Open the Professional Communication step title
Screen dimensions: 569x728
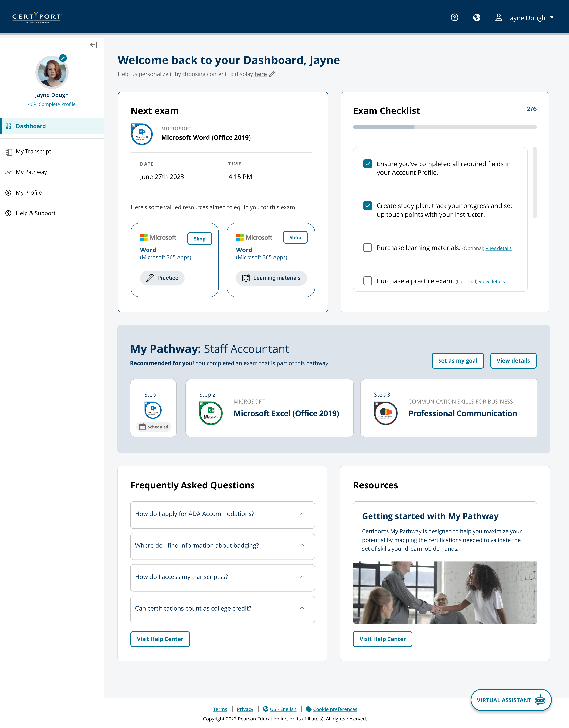pos(463,414)
